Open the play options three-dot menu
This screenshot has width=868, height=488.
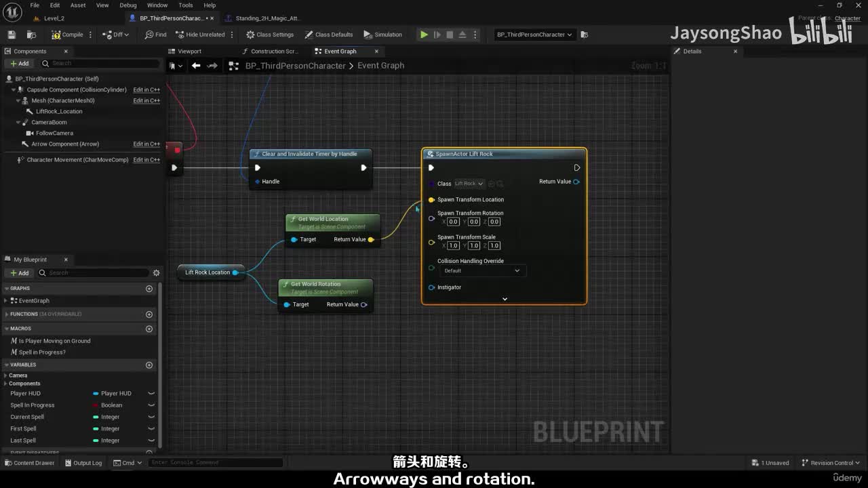point(475,35)
